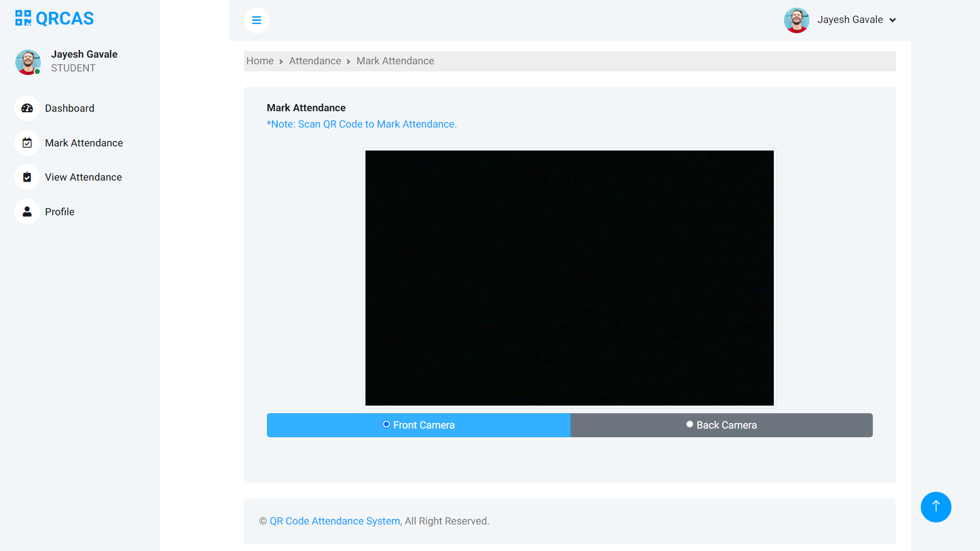Image resolution: width=980 pixels, height=551 pixels.
Task: Navigate to Home in the breadcrumb
Action: [260, 61]
